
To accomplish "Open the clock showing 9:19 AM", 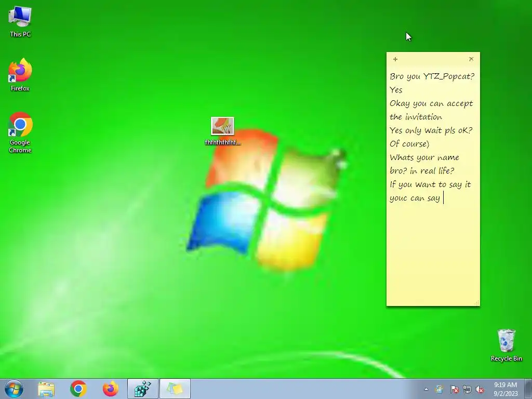I will [505, 389].
